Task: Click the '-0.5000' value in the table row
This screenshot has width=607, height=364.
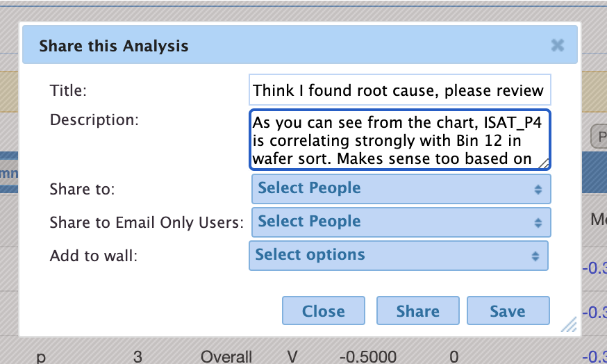Action: tap(369, 357)
